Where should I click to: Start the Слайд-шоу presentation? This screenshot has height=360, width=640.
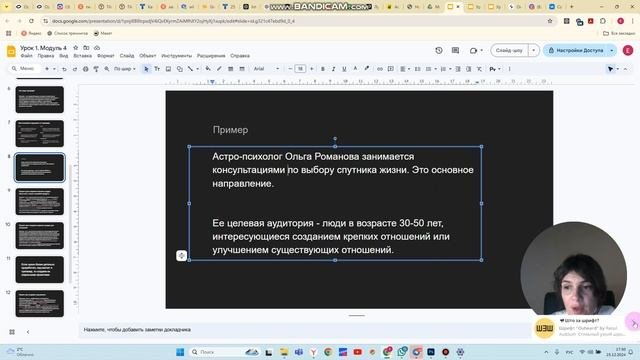coord(509,50)
